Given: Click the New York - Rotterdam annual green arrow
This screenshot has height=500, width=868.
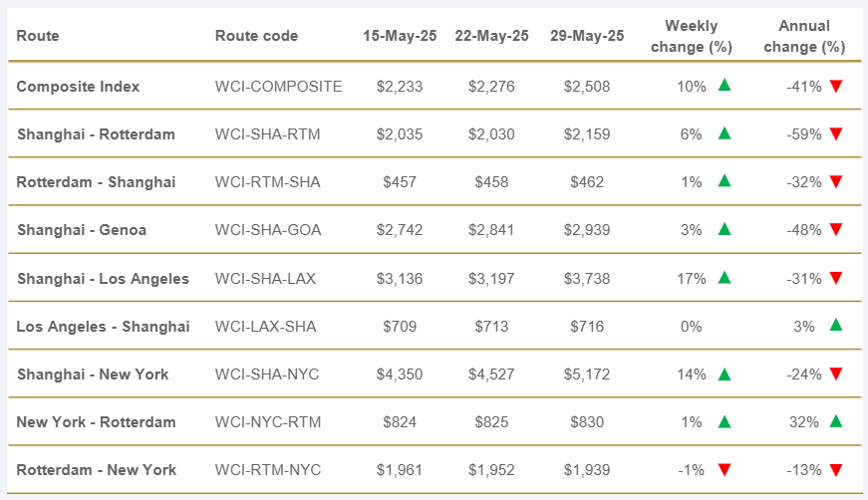Looking at the screenshot, I should coord(836,421).
